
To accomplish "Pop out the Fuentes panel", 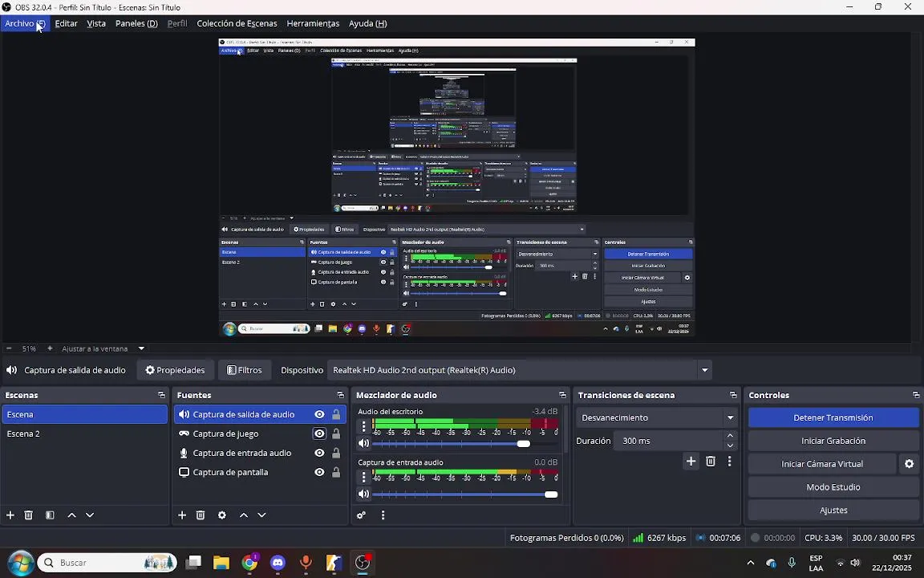I will coord(341,395).
